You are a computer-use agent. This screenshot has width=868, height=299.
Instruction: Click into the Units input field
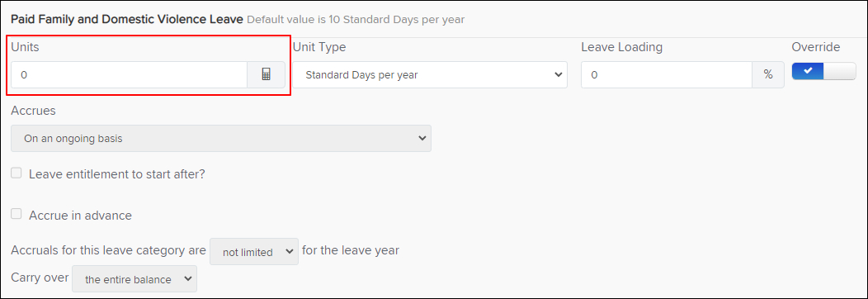129,74
